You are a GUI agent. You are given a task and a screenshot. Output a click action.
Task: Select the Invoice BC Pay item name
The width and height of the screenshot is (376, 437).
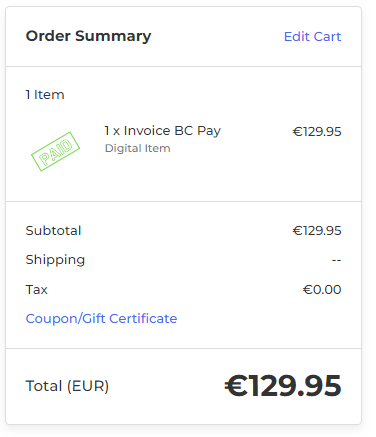pos(162,131)
